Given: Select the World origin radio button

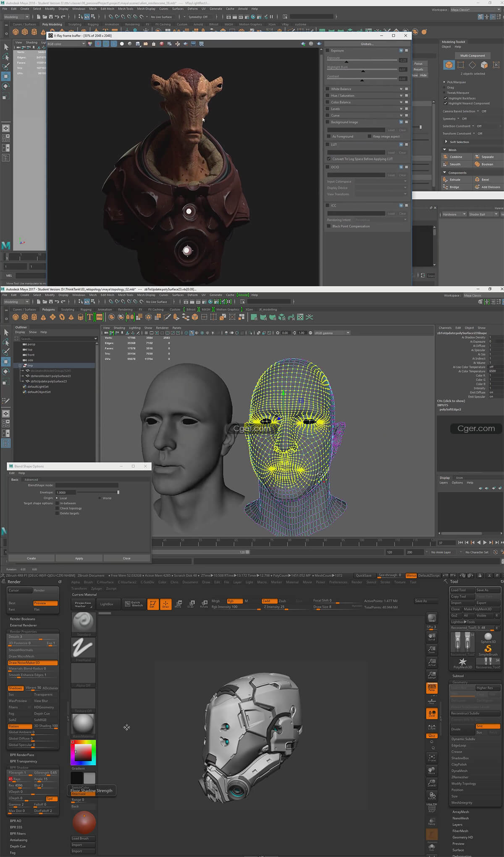Looking at the screenshot, I should point(100,498).
